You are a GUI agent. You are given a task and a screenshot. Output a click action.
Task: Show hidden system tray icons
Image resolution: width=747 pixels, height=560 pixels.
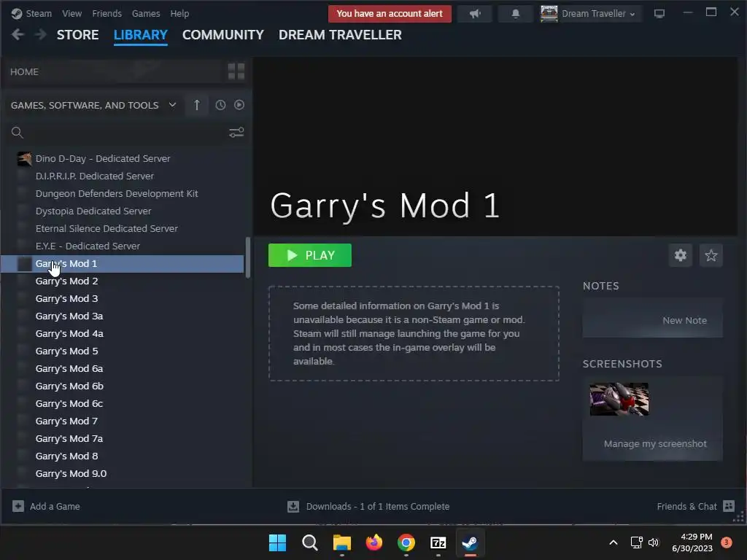click(x=614, y=542)
